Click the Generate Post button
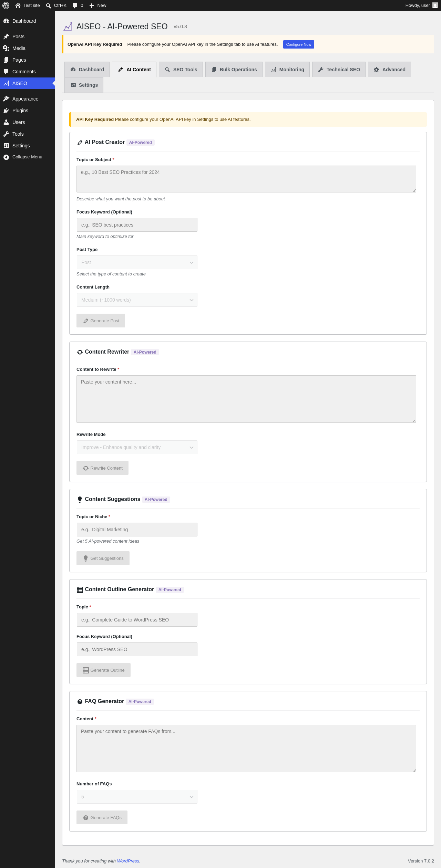 click(x=101, y=321)
